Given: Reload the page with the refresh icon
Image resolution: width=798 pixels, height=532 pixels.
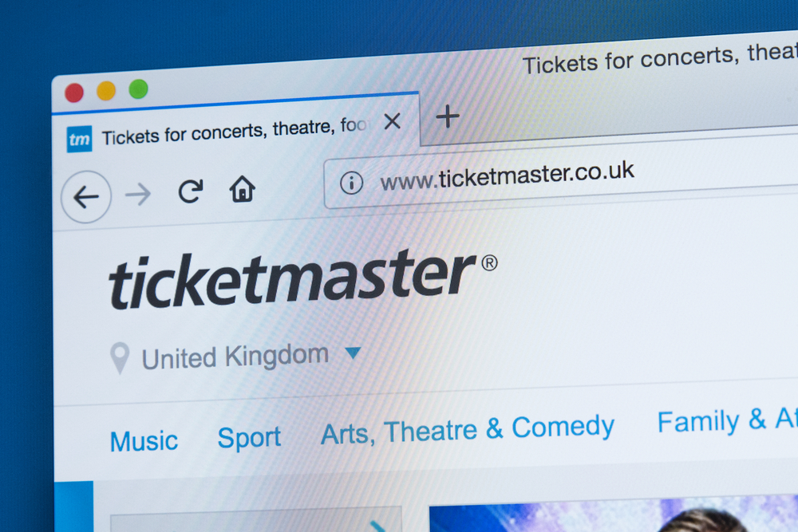Looking at the screenshot, I should (191, 191).
